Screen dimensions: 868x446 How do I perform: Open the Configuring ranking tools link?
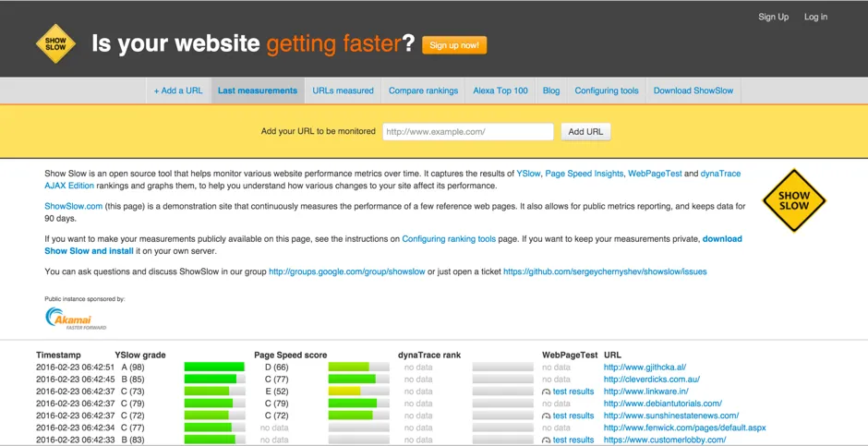(449, 239)
